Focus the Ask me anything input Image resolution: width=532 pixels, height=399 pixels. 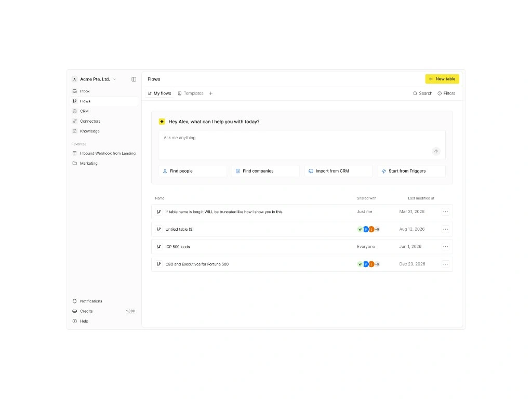(302, 145)
